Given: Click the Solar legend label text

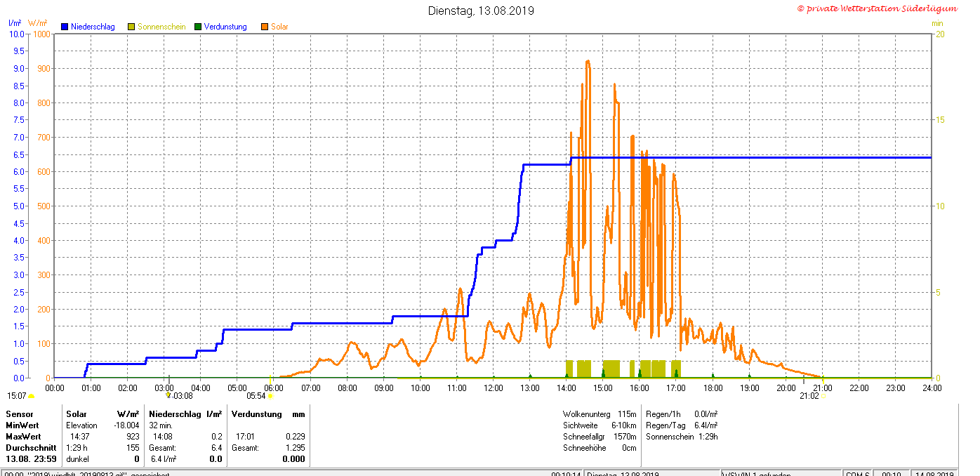Looking at the screenshot, I should pos(279,27).
